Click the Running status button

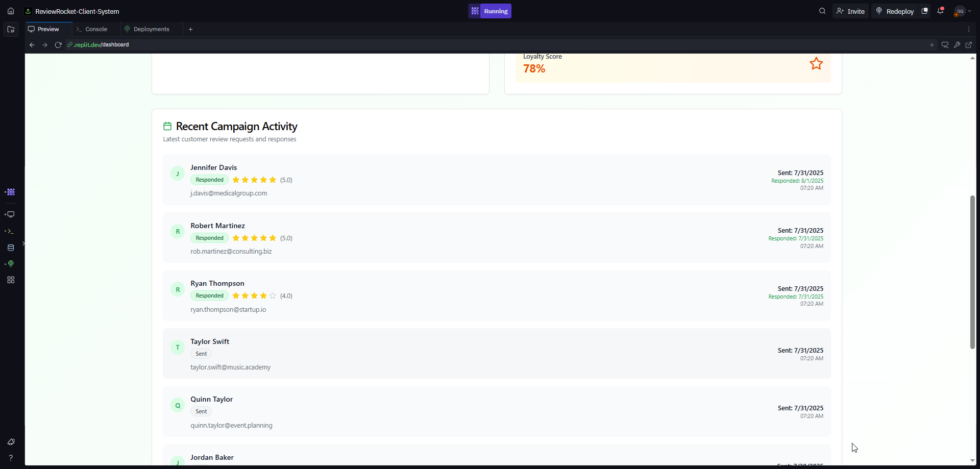pos(490,11)
